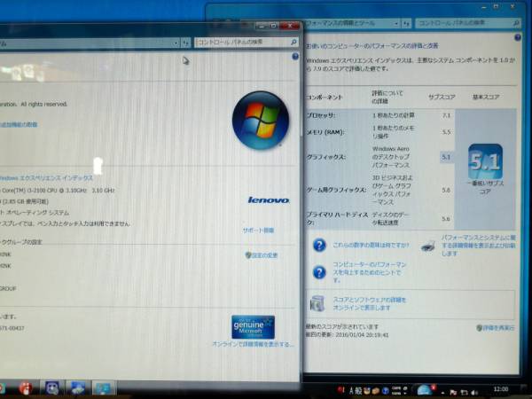Click the 5.1 base score badge
The image size is (532, 399).
click(485, 161)
